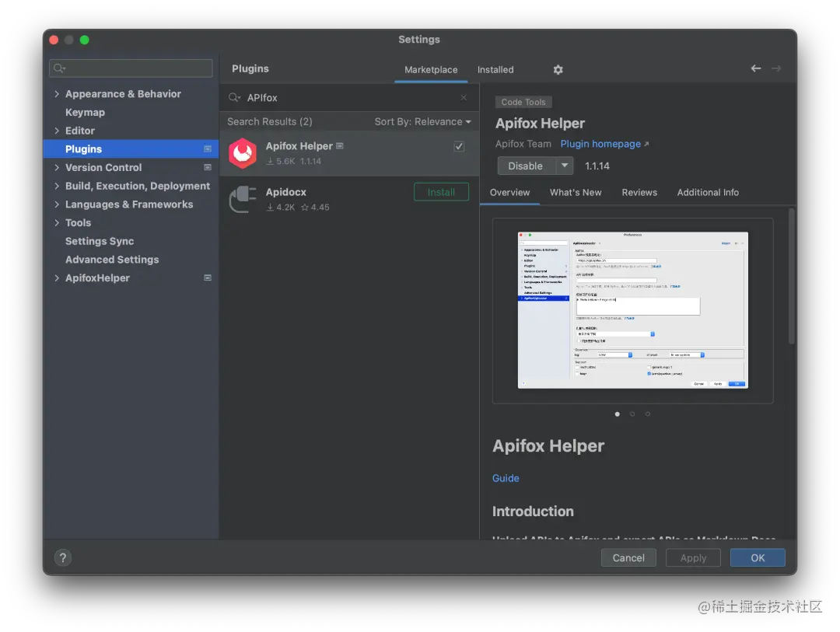Image resolution: width=840 pixels, height=632 pixels.
Task: Select Advanced Settings in settings tree
Action: [x=112, y=259]
